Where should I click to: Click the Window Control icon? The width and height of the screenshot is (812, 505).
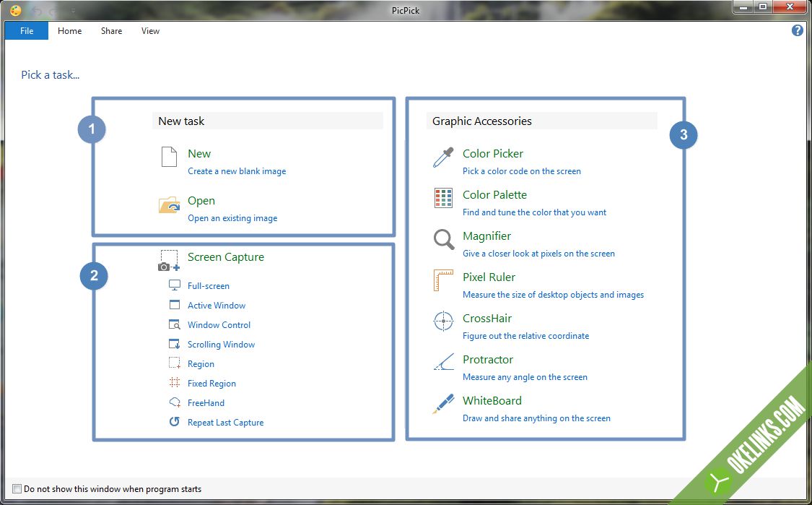coord(175,324)
